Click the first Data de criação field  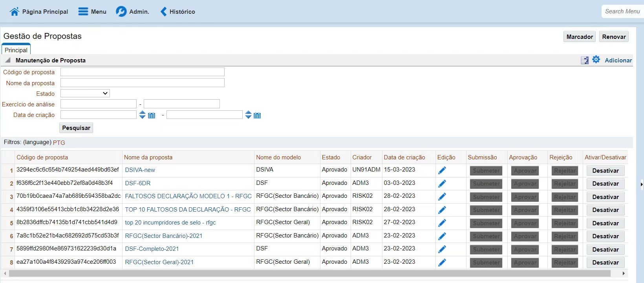coord(98,115)
